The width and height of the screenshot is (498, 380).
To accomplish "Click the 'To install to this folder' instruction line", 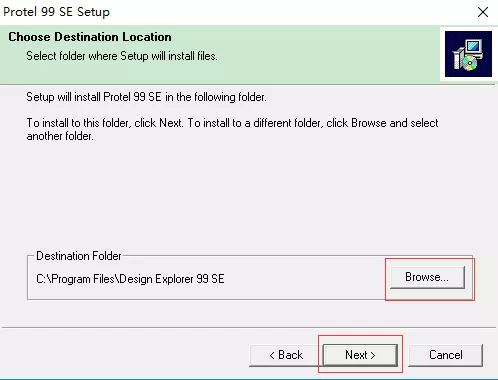I will (232, 123).
